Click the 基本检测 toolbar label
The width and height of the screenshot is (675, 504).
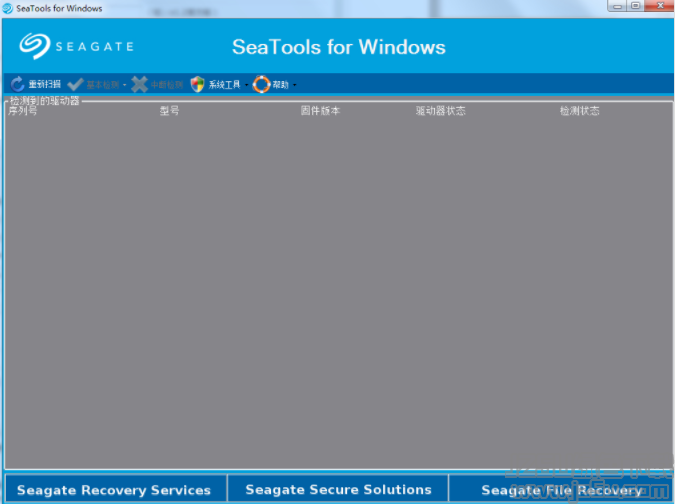coord(103,84)
